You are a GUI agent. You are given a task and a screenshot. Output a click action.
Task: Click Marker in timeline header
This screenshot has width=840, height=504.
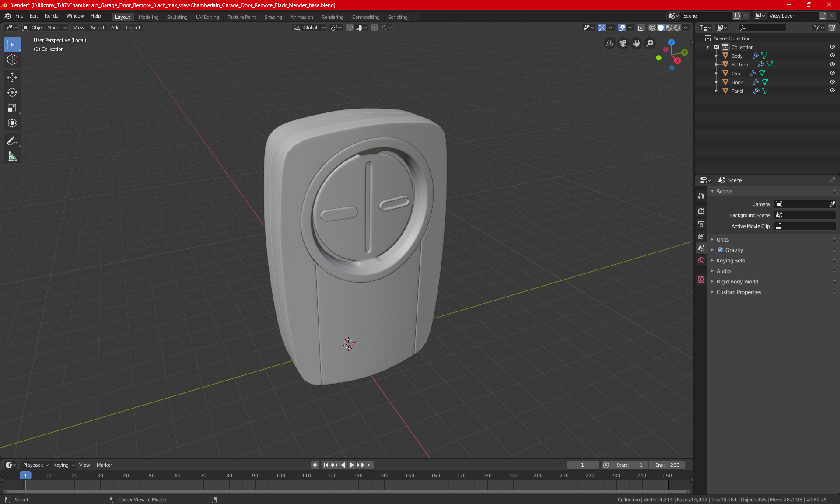pyautogui.click(x=104, y=465)
